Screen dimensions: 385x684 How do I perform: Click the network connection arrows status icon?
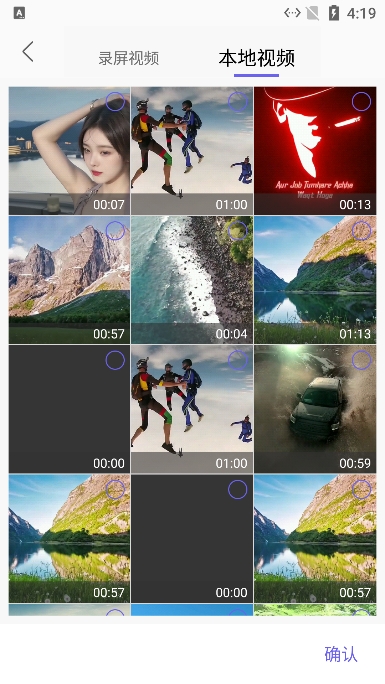pos(292,13)
